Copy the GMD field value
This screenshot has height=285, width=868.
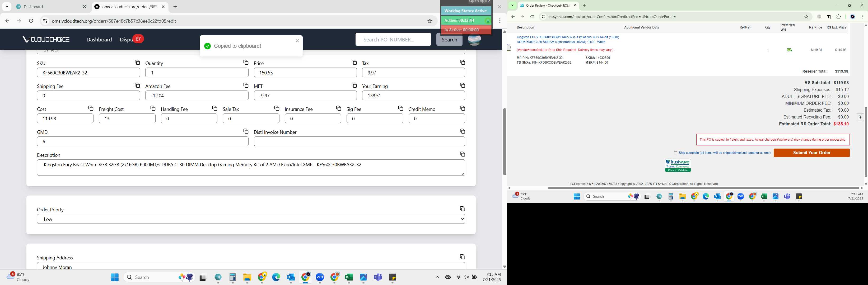pyautogui.click(x=246, y=131)
